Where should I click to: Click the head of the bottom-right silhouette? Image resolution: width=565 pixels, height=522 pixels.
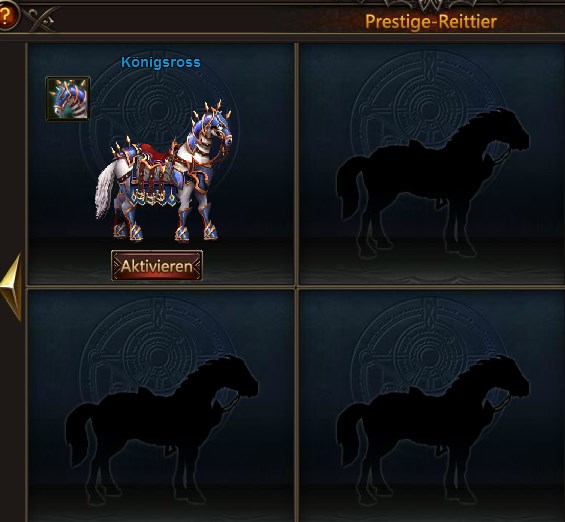pos(508,377)
